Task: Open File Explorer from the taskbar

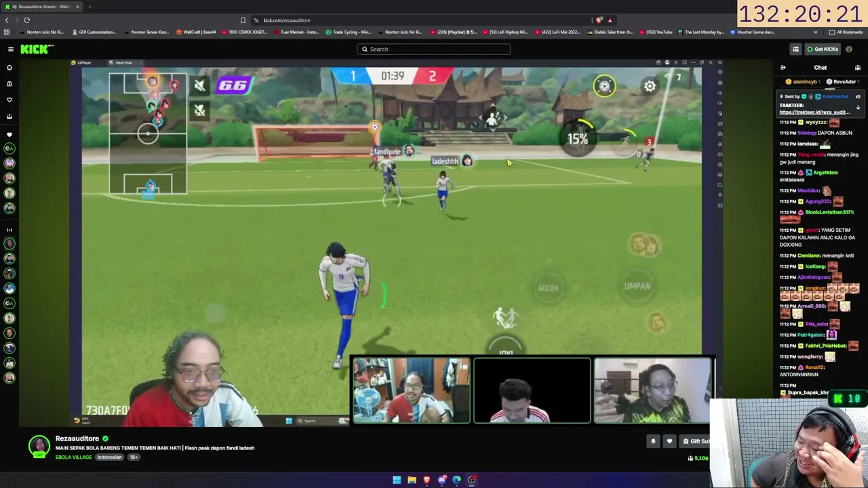Action: (x=412, y=480)
